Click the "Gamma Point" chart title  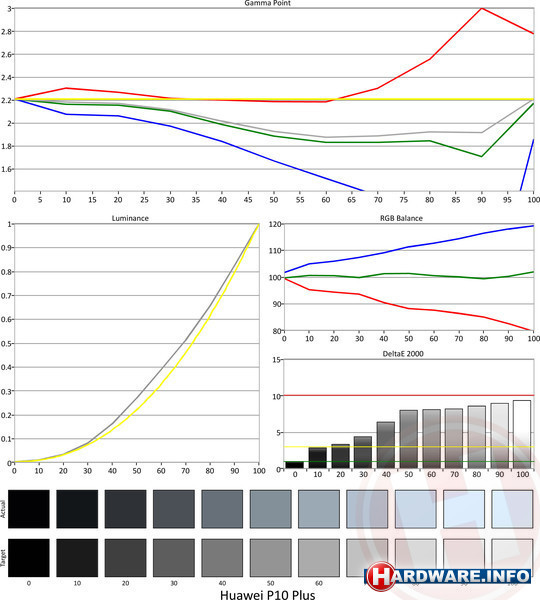coord(268,3)
